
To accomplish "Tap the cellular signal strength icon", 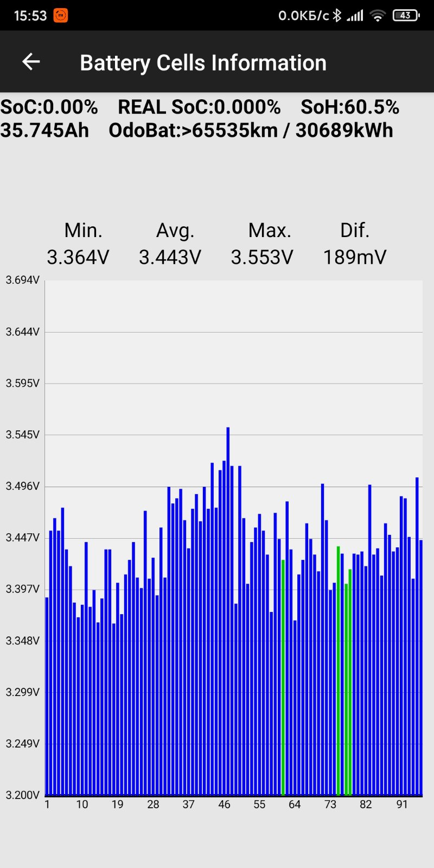I will (355, 15).
